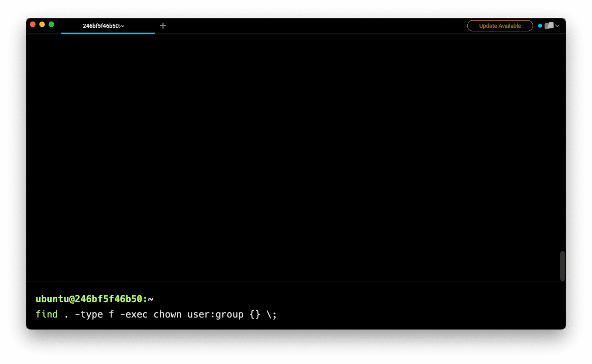
Task: Click the '{}' placeholder in the command
Action: click(255, 314)
